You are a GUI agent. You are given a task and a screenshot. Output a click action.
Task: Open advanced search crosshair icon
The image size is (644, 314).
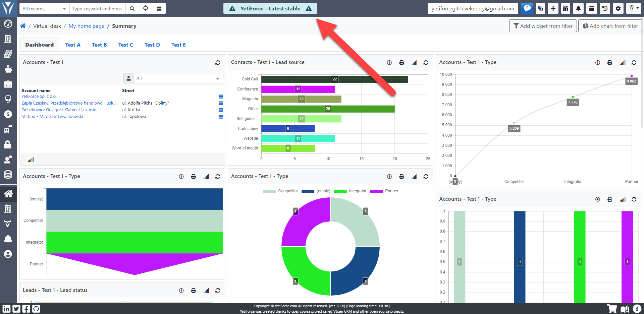click(146, 9)
